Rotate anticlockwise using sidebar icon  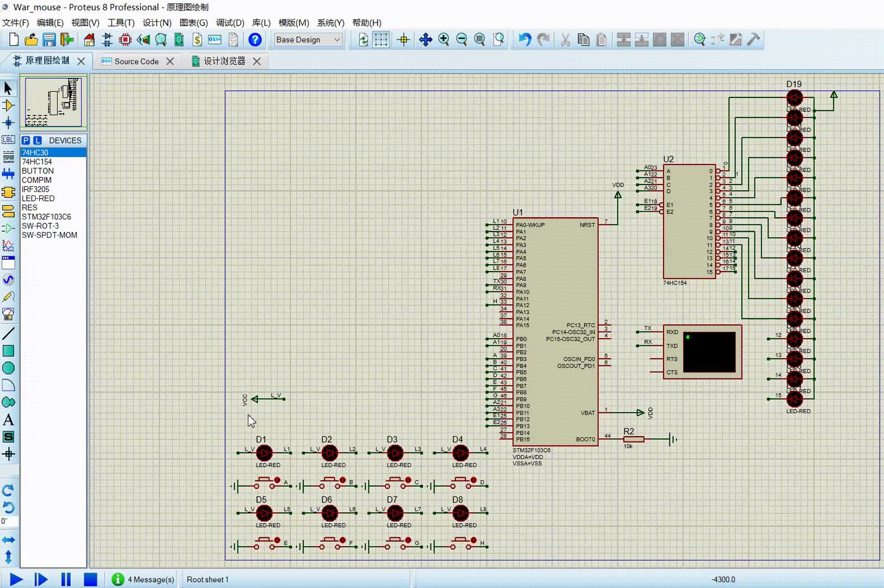(x=8, y=507)
